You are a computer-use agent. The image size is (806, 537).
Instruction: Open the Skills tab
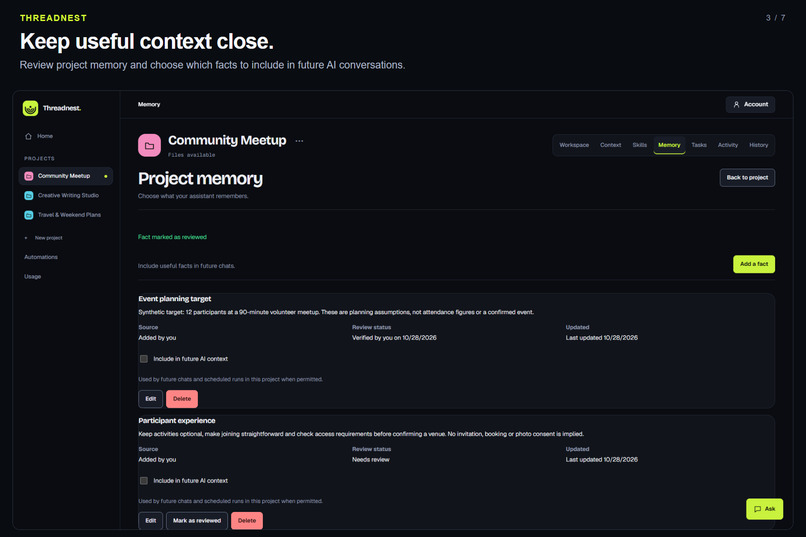tap(639, 145)
